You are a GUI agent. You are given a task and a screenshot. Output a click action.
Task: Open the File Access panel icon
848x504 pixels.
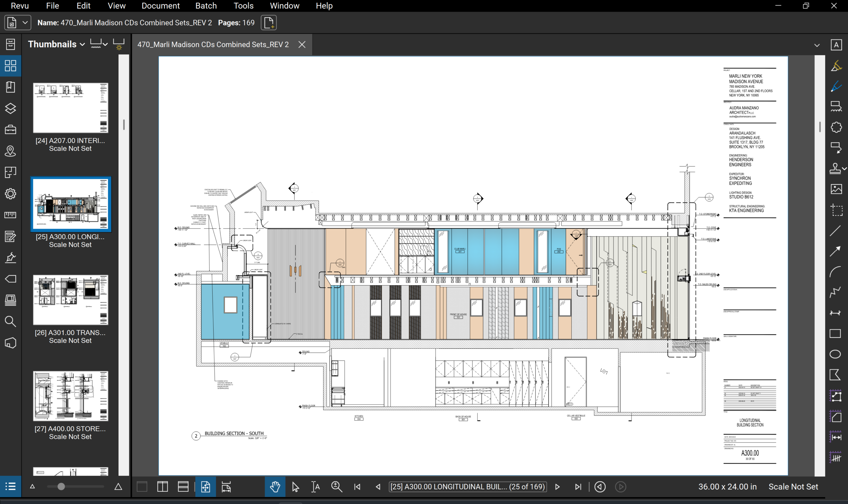click(x=11, y=44)
